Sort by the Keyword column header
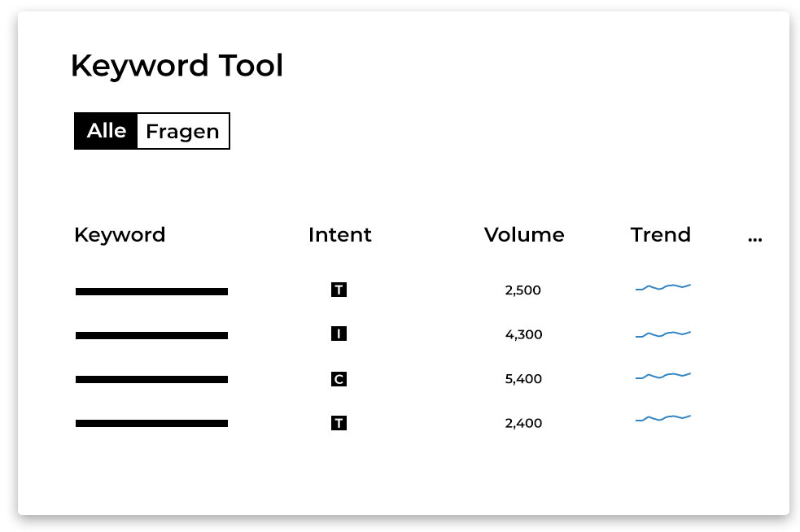 click(120, 235)
